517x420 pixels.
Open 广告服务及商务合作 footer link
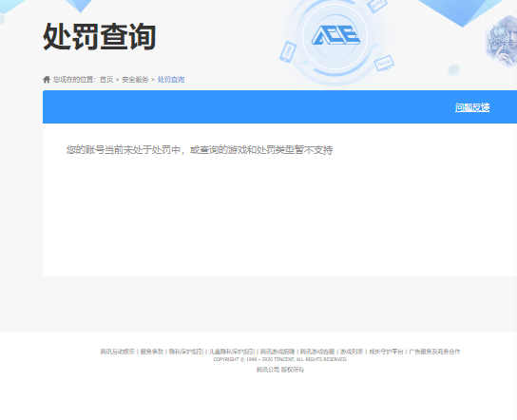click(x=434, y=352)
